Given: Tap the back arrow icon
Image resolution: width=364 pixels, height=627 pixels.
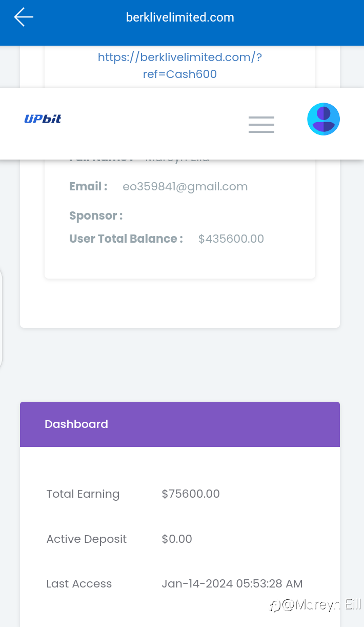Looking at the screenshot, I should pyautogui.click(x=24, y=17).
